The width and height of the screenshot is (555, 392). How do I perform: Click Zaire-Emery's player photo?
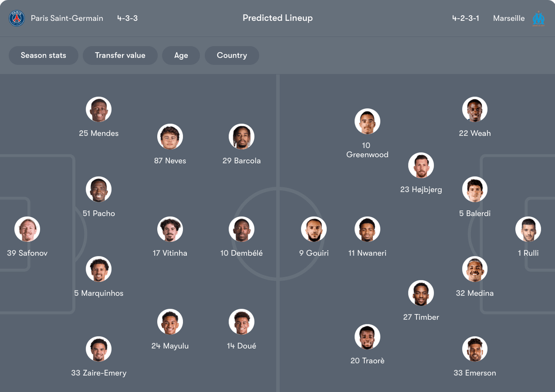point(99,349)
